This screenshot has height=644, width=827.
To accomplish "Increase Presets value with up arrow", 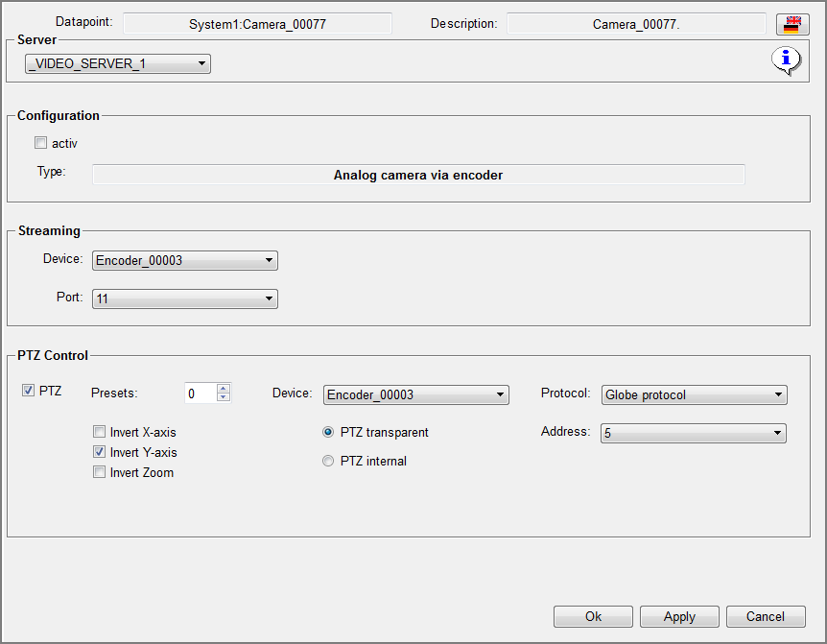I will pos(224,389).
